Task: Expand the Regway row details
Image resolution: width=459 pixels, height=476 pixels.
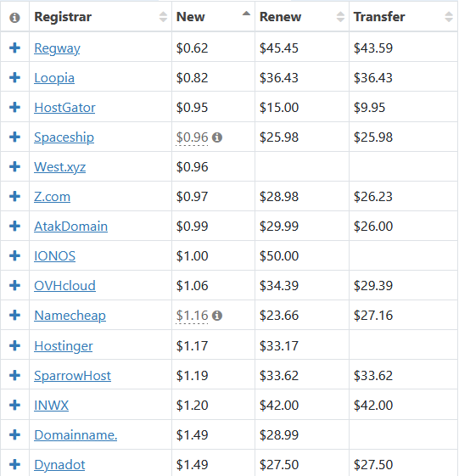Action: [14, 48]
